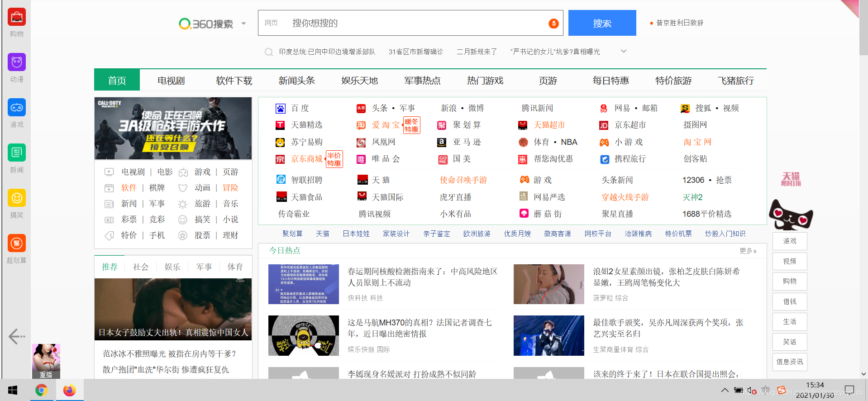Click the 借钱 button in right sidebar
The image size is (868, 401).
(790, 301)
